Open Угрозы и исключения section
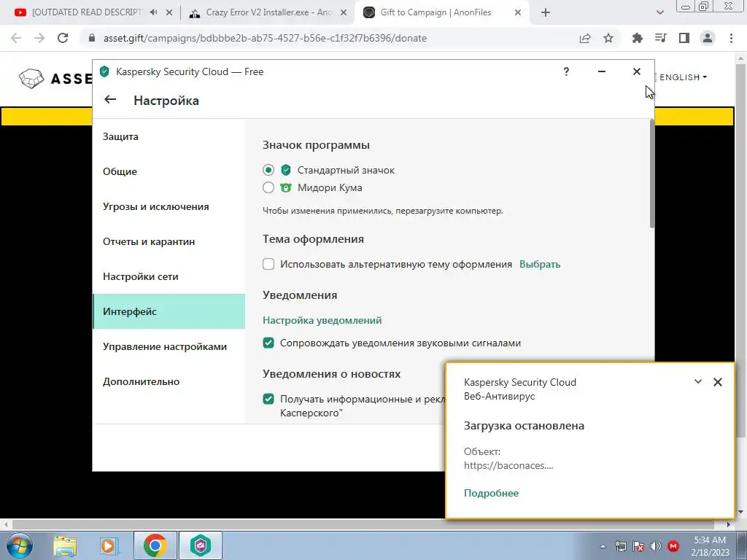 click(169, 206)
